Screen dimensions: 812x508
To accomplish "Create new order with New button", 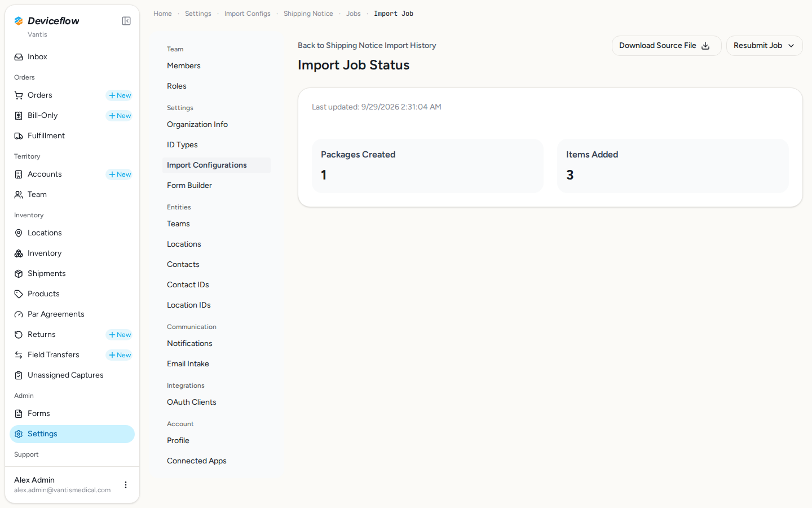I will coord(120,95).
